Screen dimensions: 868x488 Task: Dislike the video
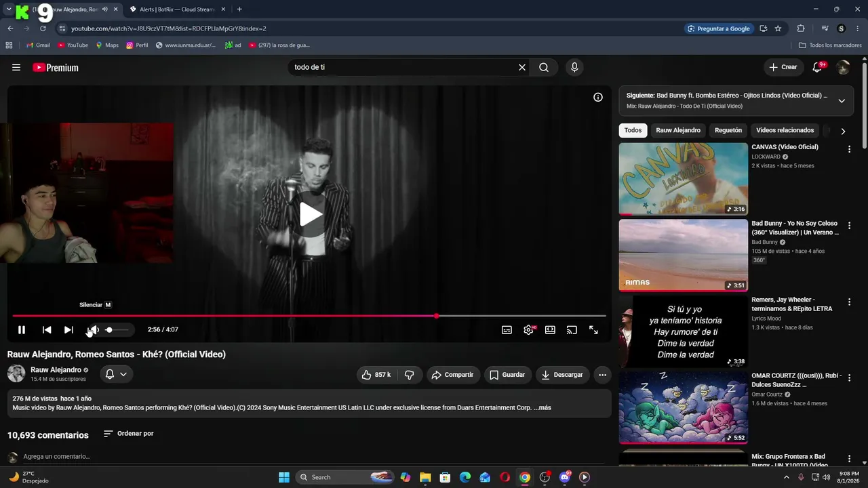click(410, 375)
